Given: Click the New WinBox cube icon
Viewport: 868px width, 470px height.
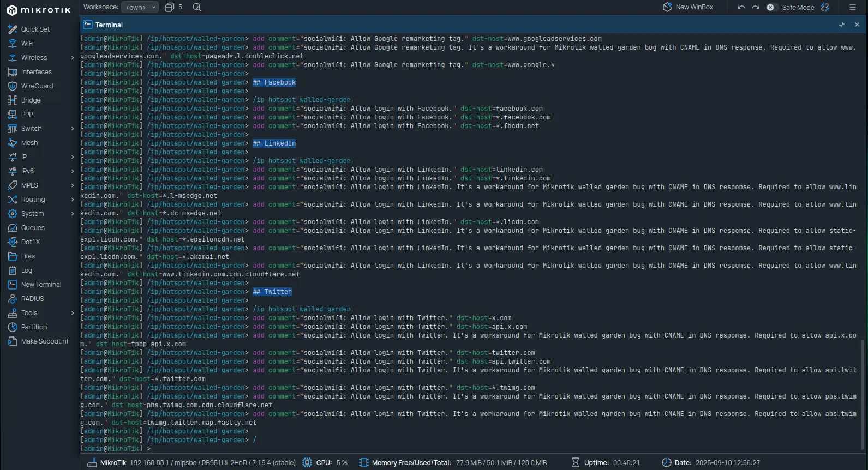Looking at the screenshot, I should (x=667, y=7).
